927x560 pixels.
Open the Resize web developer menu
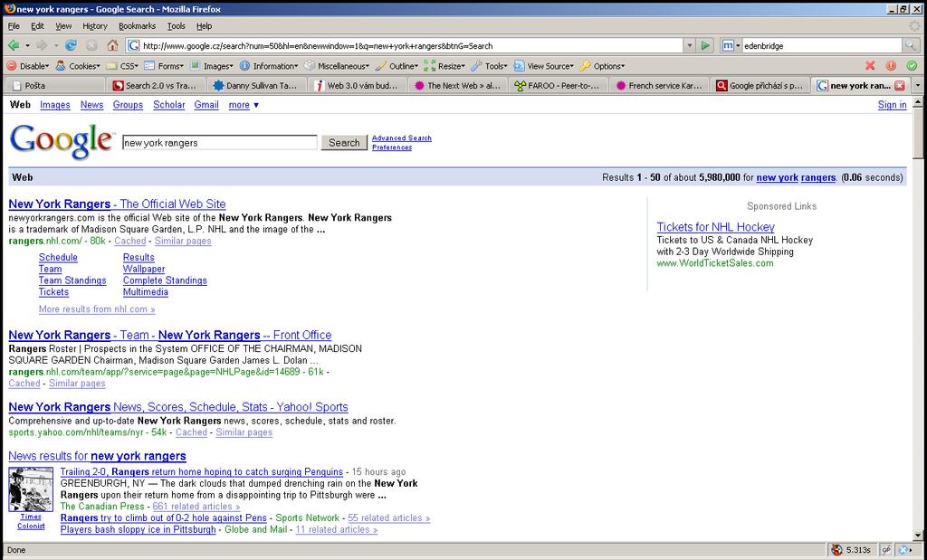pyautogui.click(x=444, y=66)
